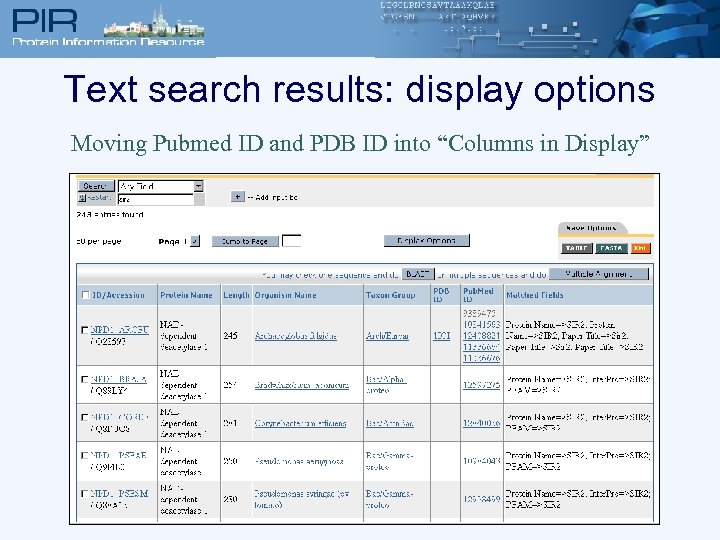The height and width of the screenshot is (540, 720).
Task: Click the PubMed ID in the NPD_PSEAE row
Action: [481, 461]
